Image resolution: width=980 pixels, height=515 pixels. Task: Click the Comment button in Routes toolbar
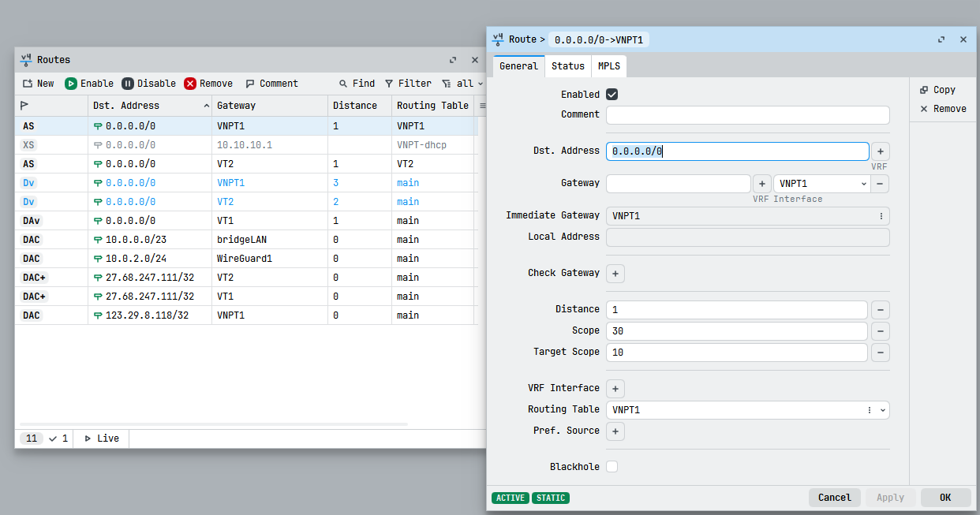click(x=271, y=84)
